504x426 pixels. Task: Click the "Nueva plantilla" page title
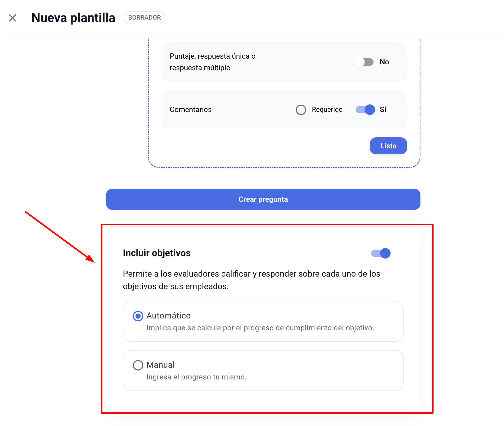click(x=73, y=18)
